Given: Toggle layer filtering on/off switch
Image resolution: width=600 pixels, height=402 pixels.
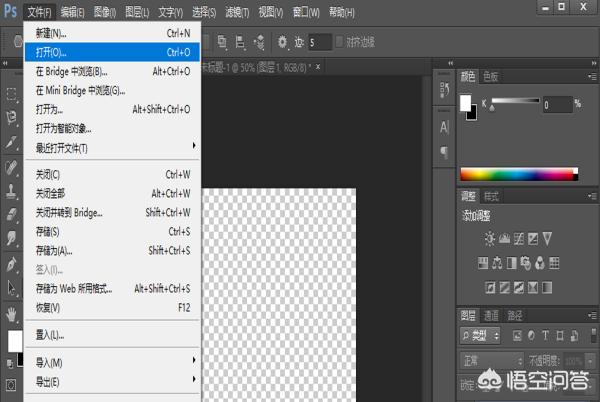Looking at the screenshot, I should [x=593, y=335].
